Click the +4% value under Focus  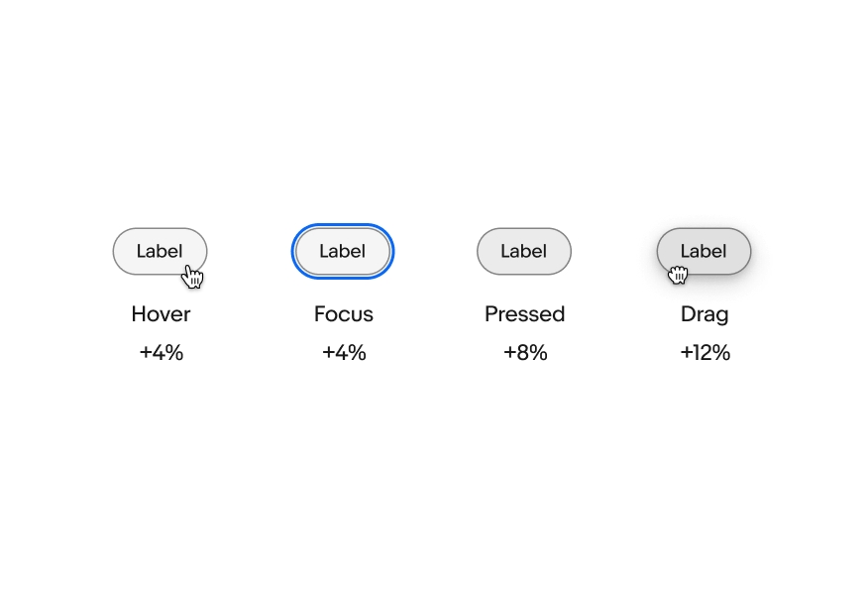pos(343,352)
